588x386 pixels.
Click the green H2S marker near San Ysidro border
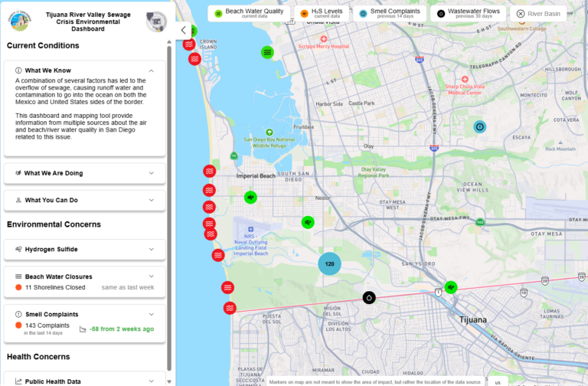pyautogui.click(x=451, y=287)
